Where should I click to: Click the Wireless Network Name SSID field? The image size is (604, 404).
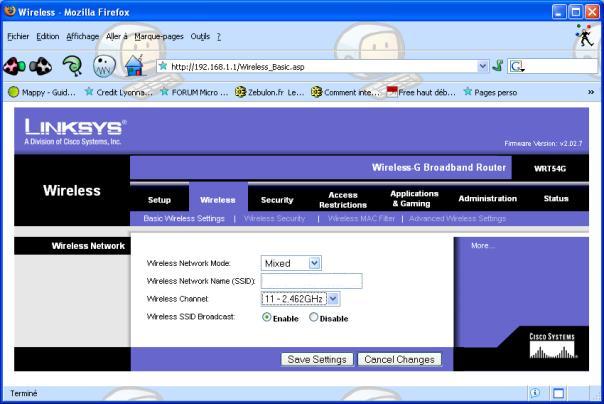[x=311, y=281]
